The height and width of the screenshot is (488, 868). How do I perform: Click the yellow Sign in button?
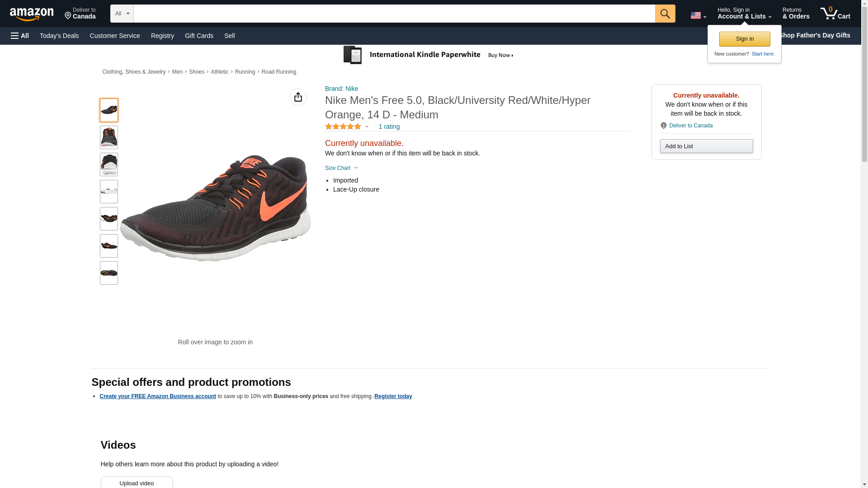pos(744,39)
